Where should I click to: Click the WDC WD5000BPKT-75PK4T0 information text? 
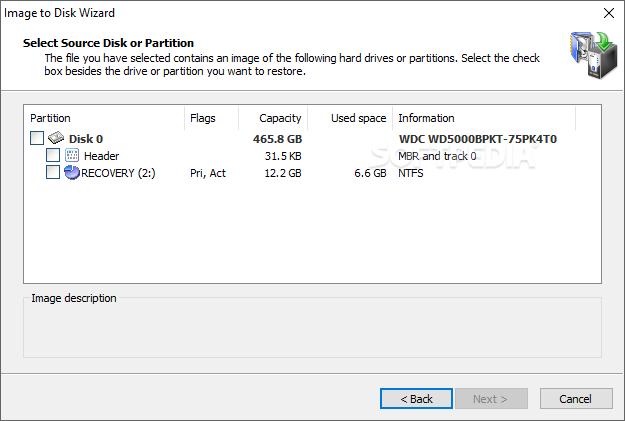478,139
